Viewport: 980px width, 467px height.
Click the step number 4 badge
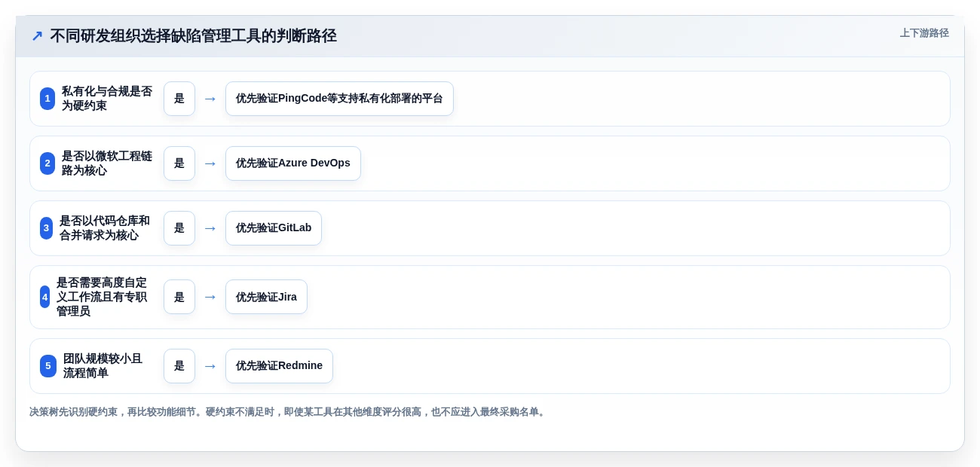click(45, 297)
